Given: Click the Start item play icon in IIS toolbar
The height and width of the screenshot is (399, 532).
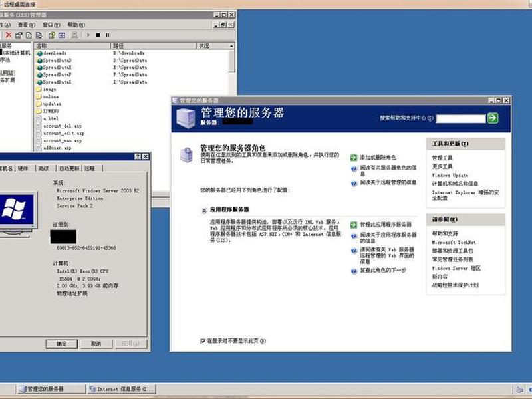Looking at the screenshot, I should 88,35.
